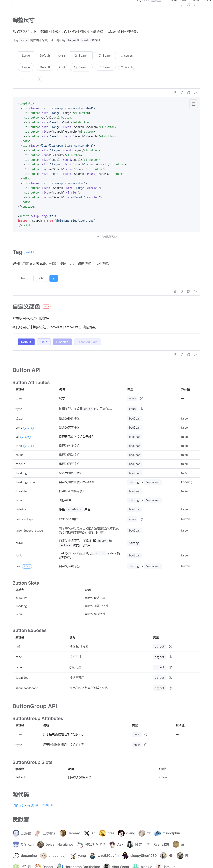Click the Button API heading
Image resolution: width=213 pixels, height=868 pixels.
(26, 370)
